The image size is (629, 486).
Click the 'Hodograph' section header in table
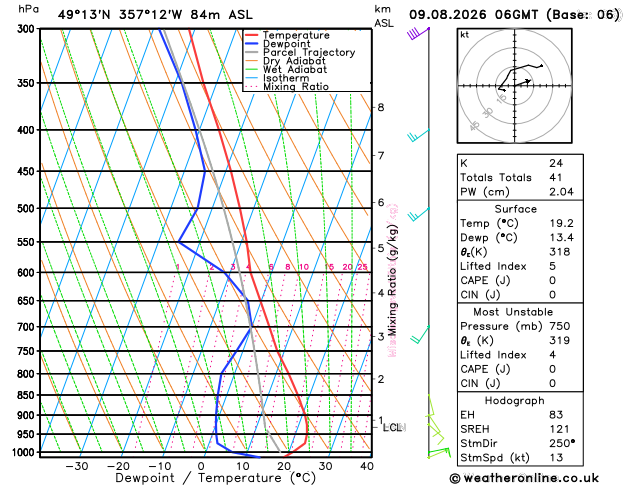coord(515,401)
